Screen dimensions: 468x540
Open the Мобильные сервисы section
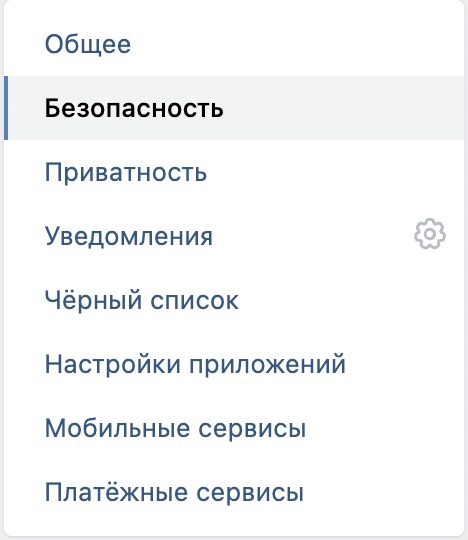click(234, 428)
